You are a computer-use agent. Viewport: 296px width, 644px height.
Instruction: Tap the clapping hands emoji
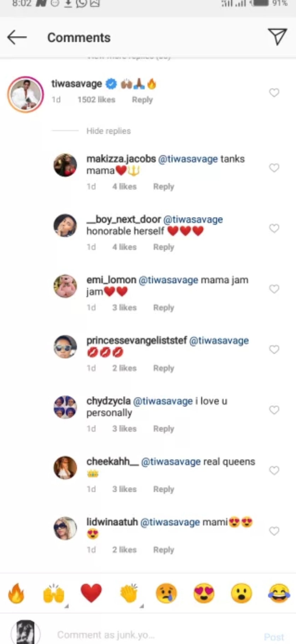[129, 593]
